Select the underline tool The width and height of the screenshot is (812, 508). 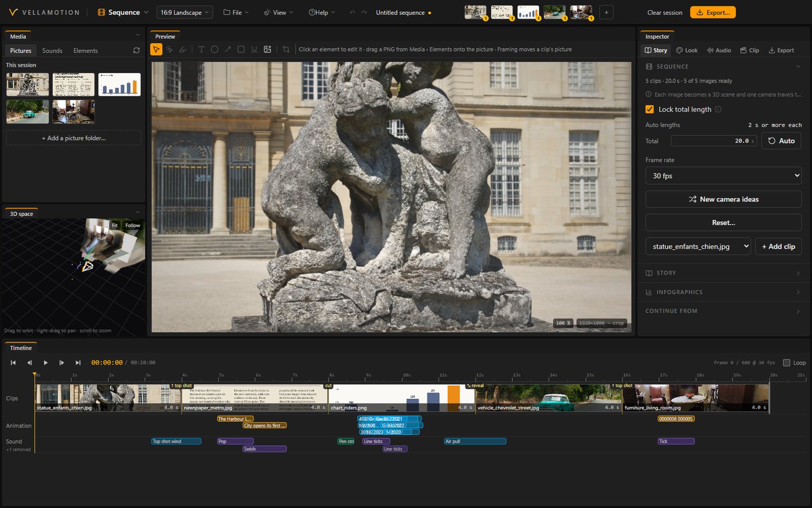[x=254, y=49]
